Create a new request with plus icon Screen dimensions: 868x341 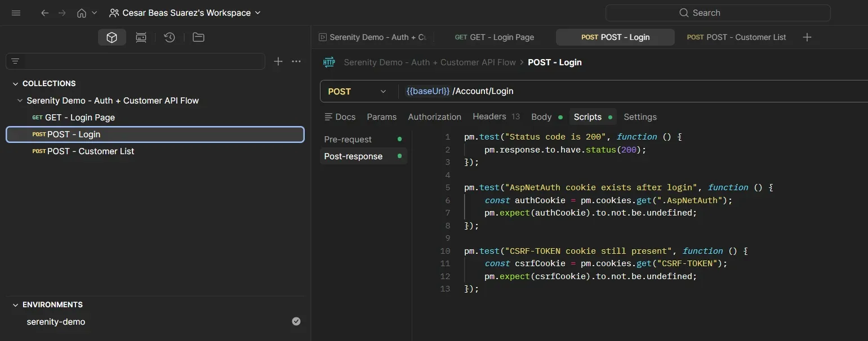(278, 61)
